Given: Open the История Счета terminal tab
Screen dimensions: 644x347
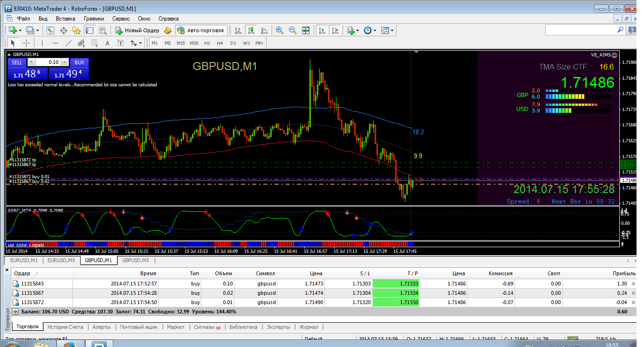Looking at the screenshot, I should pyautogui.click(x=65, y=327).
